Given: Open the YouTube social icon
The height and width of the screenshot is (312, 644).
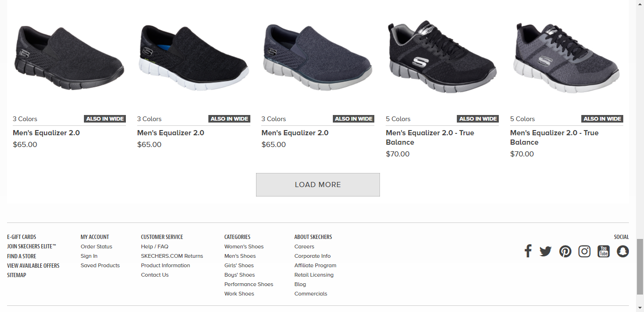Looking at the screenshot, I should [x=603, y=251].
